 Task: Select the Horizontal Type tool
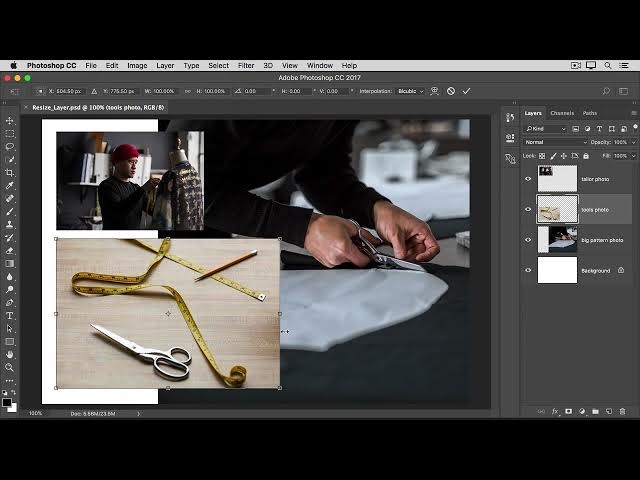(10, 315)
